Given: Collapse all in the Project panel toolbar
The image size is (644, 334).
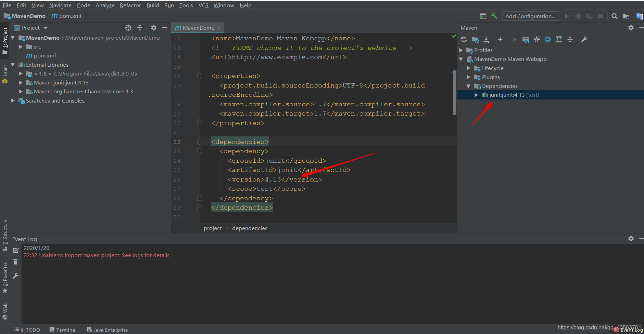Looking at the screenshot, I should [140, 28].
